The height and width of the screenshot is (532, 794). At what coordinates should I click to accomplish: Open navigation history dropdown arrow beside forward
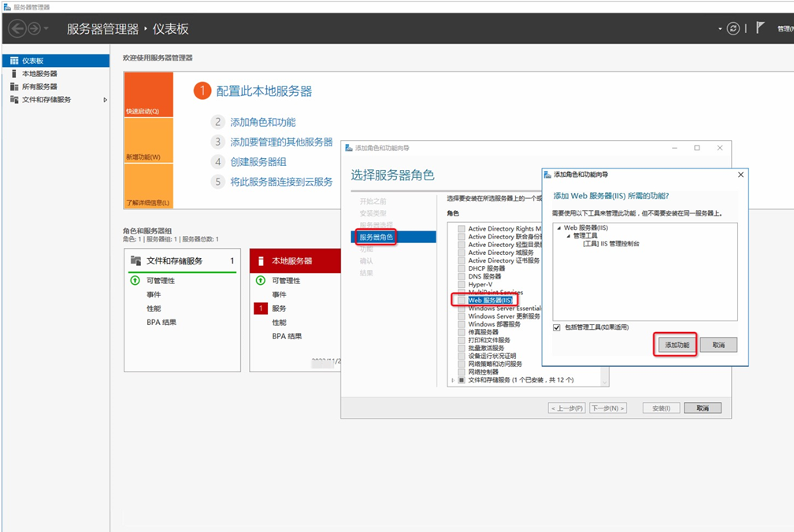(x=47, y=29)
